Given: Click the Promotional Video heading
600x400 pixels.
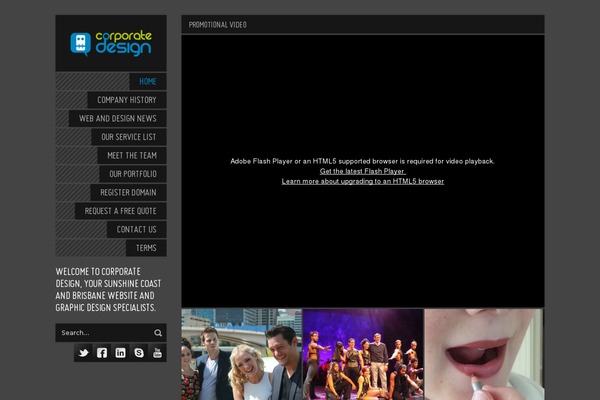Looking at the screenshot, I should 217,24.
